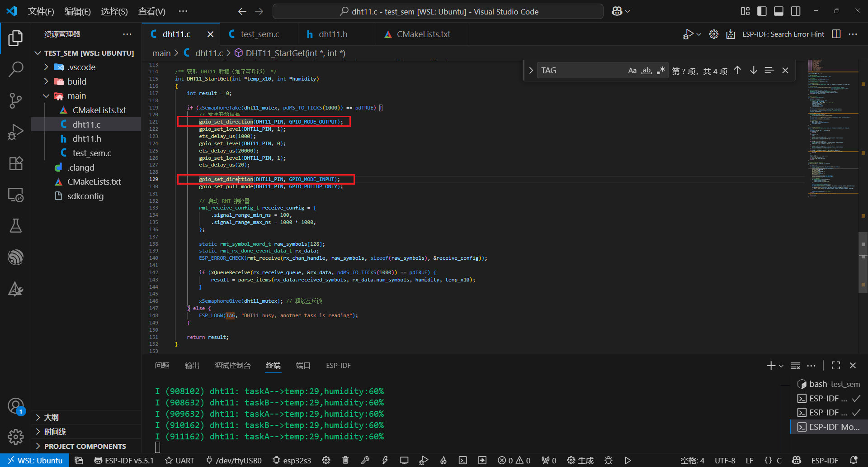Open the Accounts menu

tap(15, 406)
